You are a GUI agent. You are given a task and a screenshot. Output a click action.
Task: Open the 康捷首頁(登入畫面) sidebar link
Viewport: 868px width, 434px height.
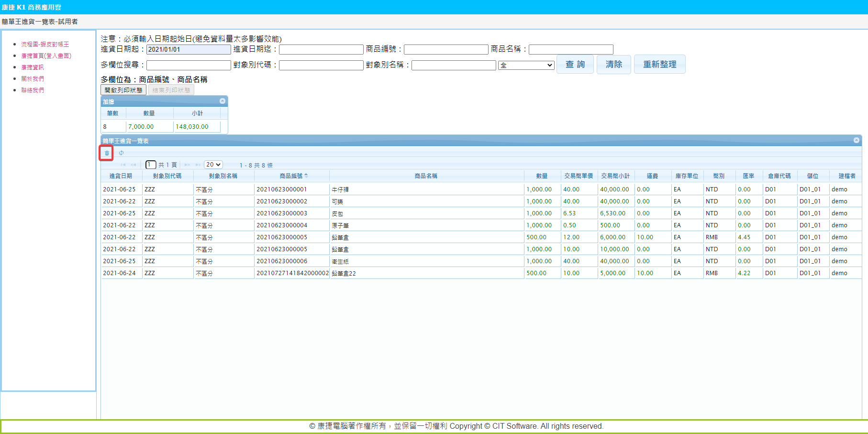click(x=46, y=56)
